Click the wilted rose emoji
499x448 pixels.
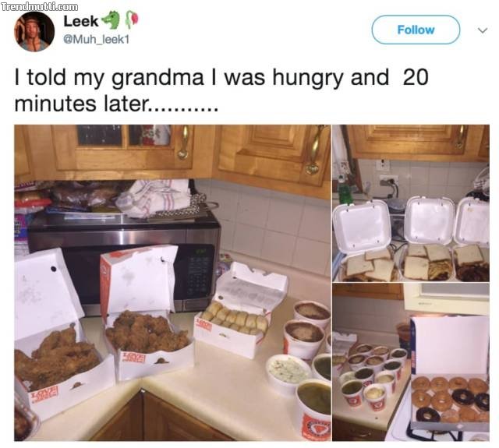click(132, 19)
